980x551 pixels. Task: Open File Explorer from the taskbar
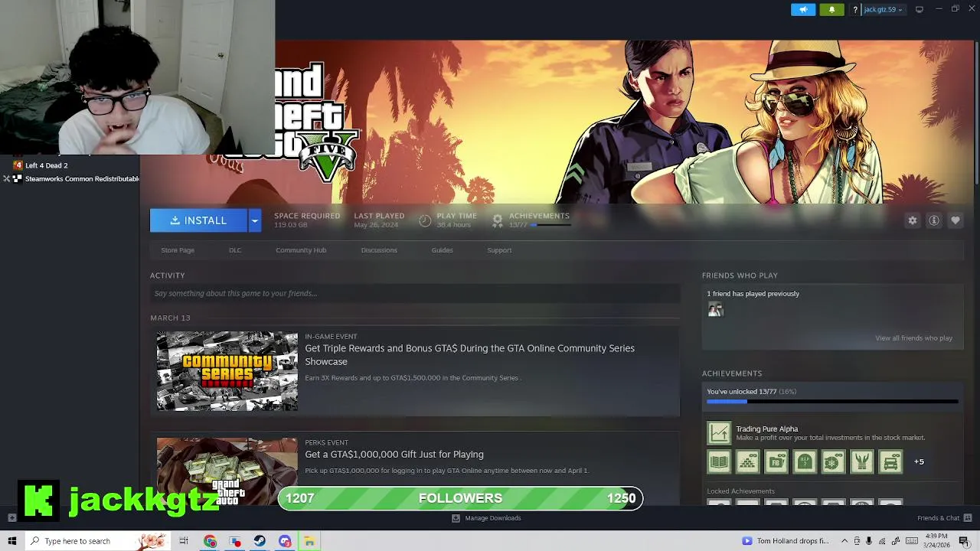(309, 541)
